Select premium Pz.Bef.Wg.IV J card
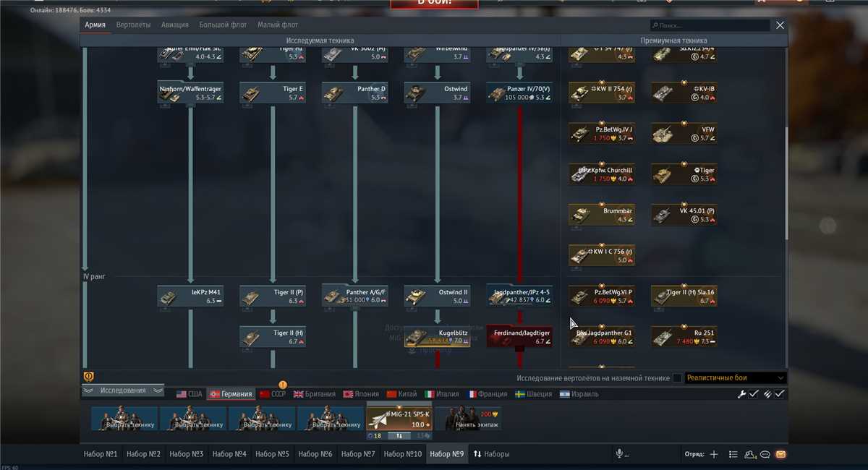Viewport: 868px width, 470px height. (602, 133)
